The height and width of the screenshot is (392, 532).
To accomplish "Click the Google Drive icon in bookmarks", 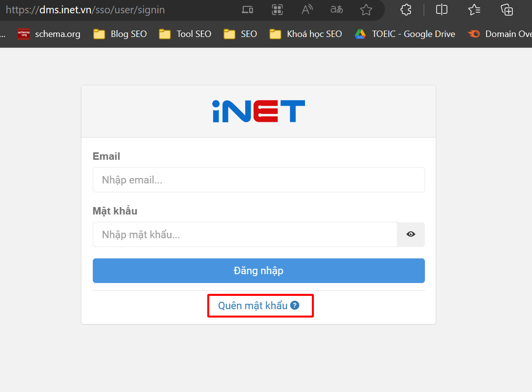I will (x=360, y=34).
